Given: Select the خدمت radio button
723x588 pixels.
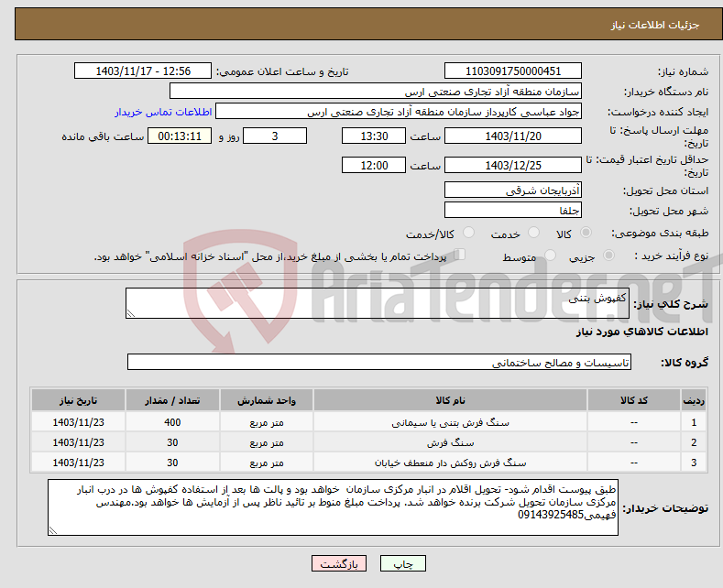Looking at the screenshot, I should coord(533,233).
